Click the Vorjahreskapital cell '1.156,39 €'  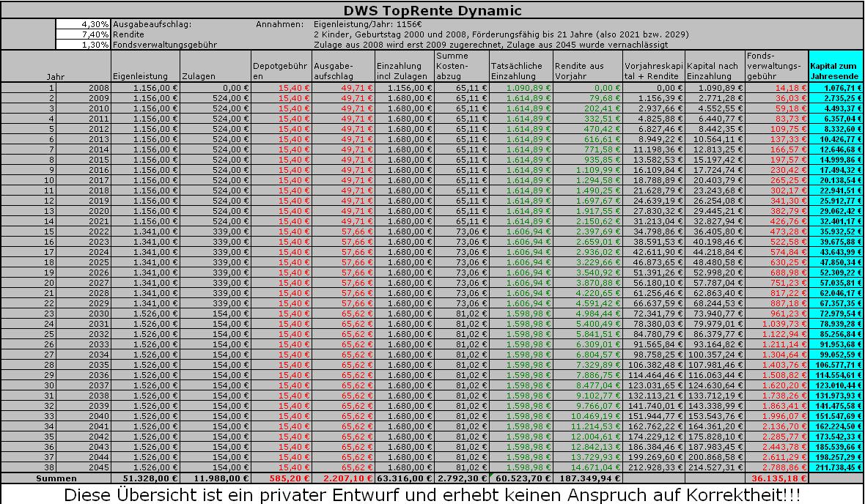tap(655, 98)
